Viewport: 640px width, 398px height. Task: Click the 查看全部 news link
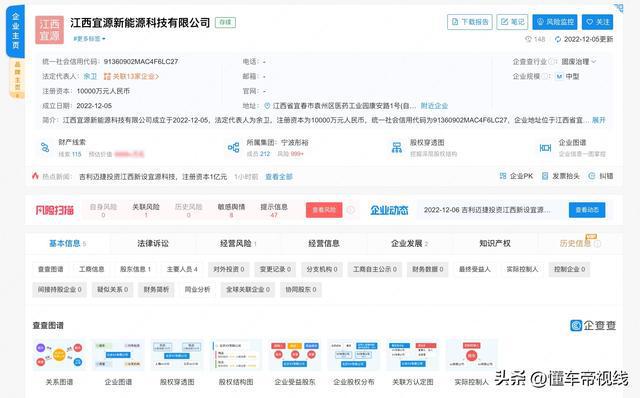(x=279, y=177)
